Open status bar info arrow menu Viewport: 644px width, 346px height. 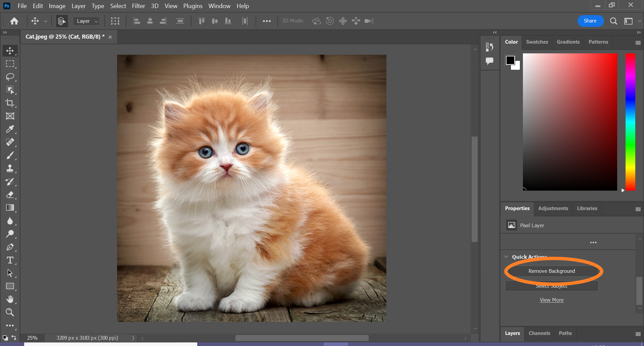click(x=133, y=338)
